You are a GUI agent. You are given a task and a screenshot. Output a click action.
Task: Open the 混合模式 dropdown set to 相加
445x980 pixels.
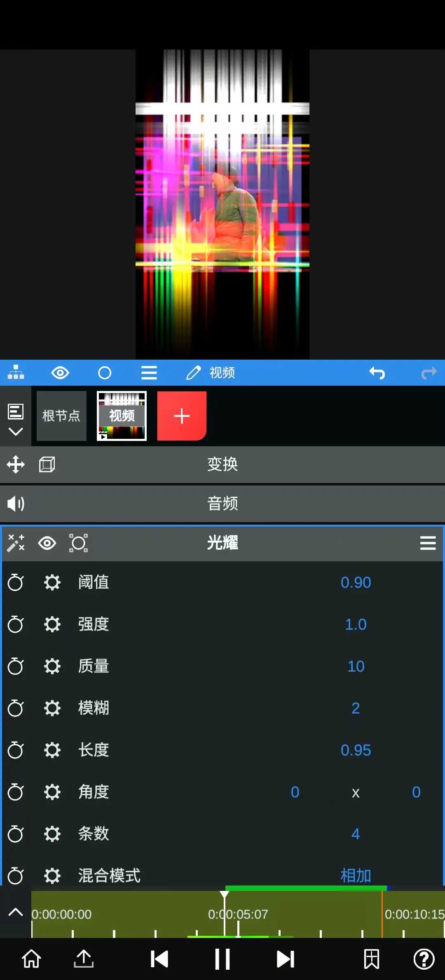(356, 875)
